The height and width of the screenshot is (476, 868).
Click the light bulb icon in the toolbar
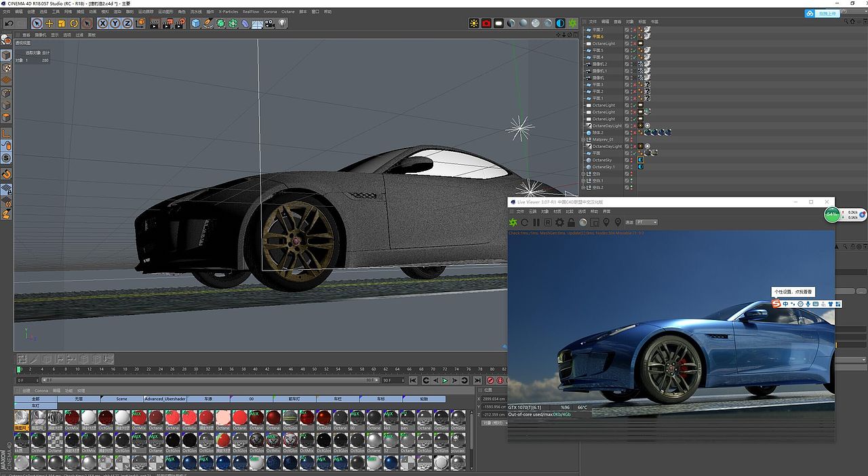pyautogui.click(x=282, y=23)
